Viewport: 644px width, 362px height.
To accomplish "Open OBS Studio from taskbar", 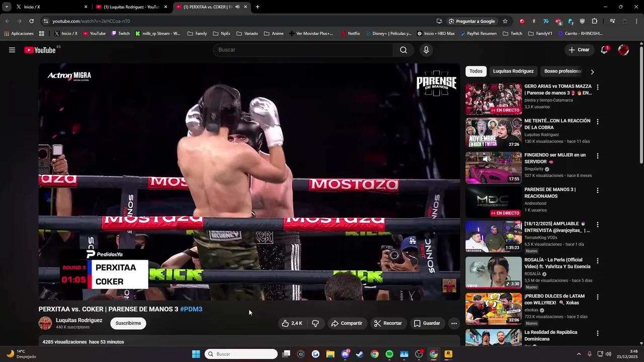I will tap(419, 354).
